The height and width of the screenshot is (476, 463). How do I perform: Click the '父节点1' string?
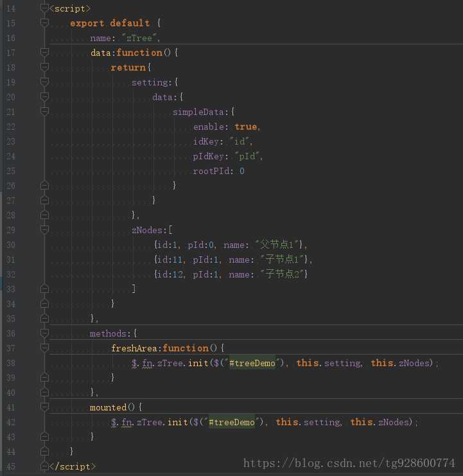point(277,245)
